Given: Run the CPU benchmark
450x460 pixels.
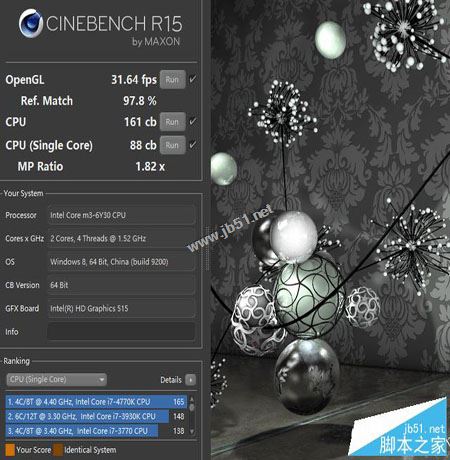Looking at the screenshot, I should click(x=172, y=122).
